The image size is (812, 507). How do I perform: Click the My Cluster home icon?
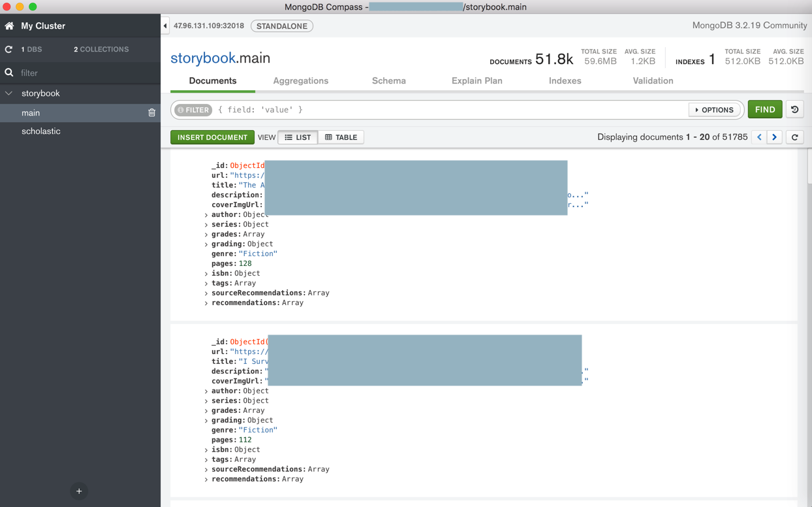[9, 26]
